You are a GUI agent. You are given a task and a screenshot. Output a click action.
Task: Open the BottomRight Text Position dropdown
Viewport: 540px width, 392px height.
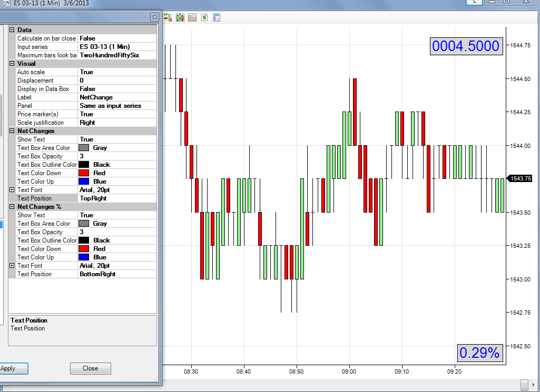click(x=117, y=274)
